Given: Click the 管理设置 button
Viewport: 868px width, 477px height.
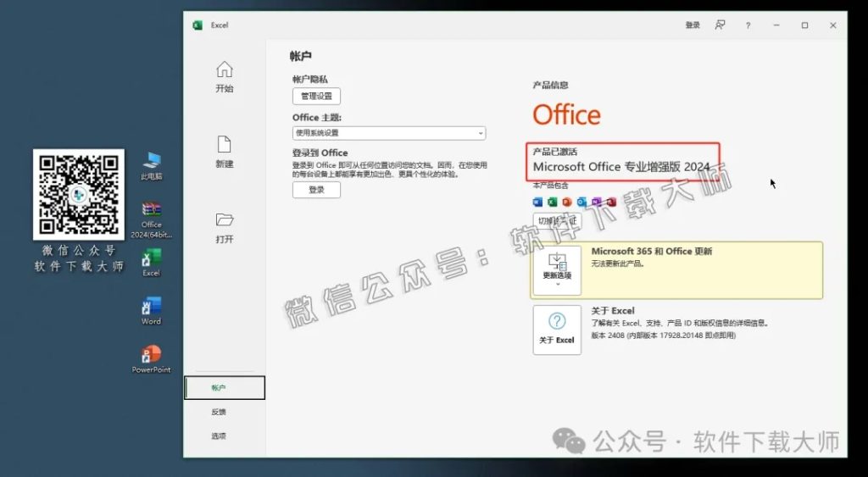Looking at the screenshot, I should (317, 97).
